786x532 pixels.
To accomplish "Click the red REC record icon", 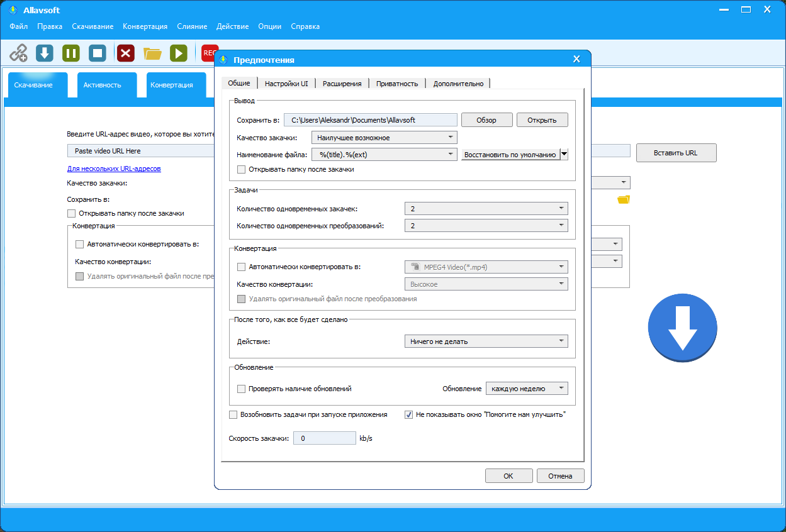I will [x=208, y=53].
